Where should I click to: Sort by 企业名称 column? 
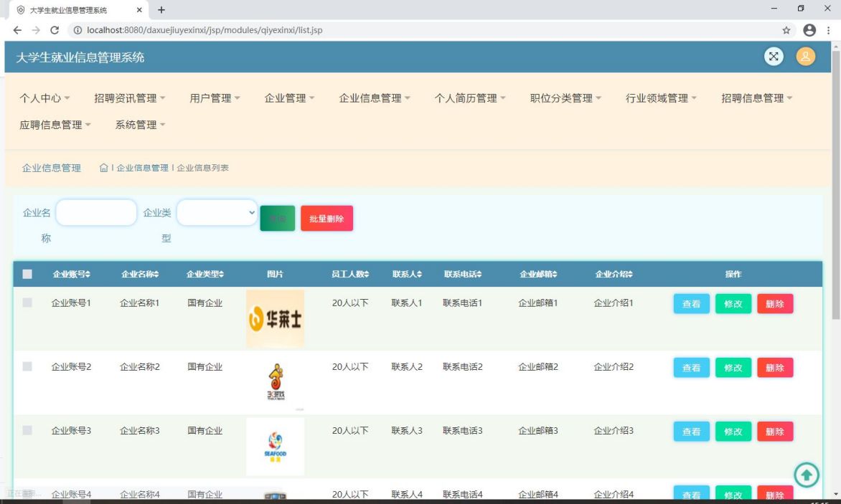pyautogui.click(x=140, y=274)
